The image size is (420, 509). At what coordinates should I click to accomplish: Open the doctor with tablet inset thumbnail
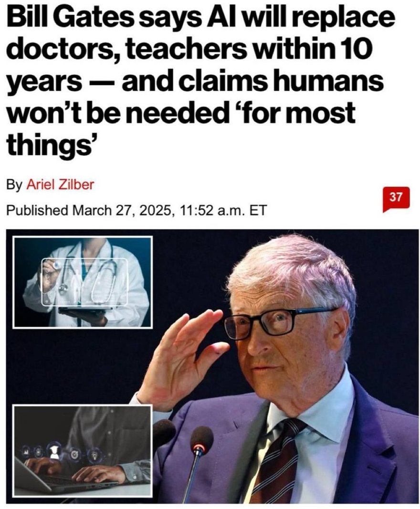pos(83,282)
